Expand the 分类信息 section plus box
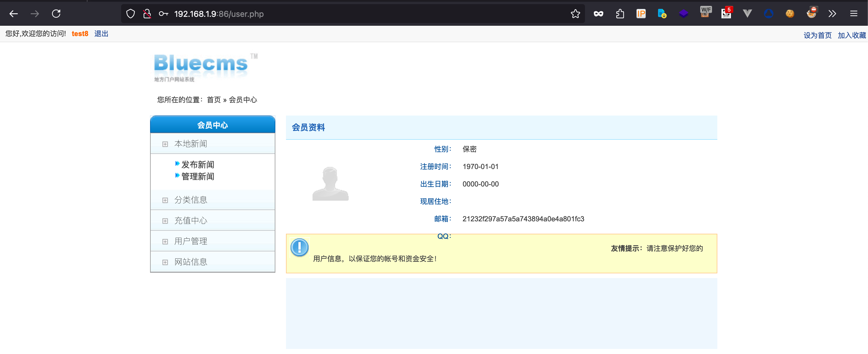 tap(165, 200)
